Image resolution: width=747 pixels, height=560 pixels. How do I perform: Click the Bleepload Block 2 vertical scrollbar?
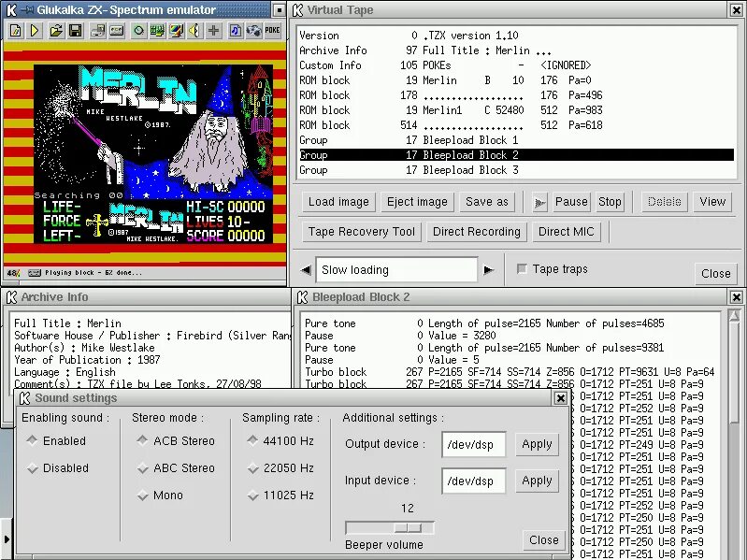pyautogui.click(x=734, y=435)
